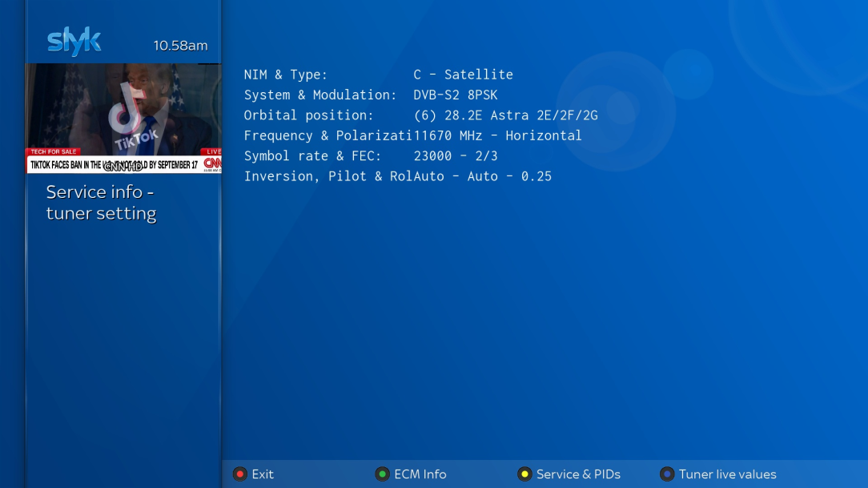Click the green ECM Info dot
The image size is (868, 488).
point(382,474)
